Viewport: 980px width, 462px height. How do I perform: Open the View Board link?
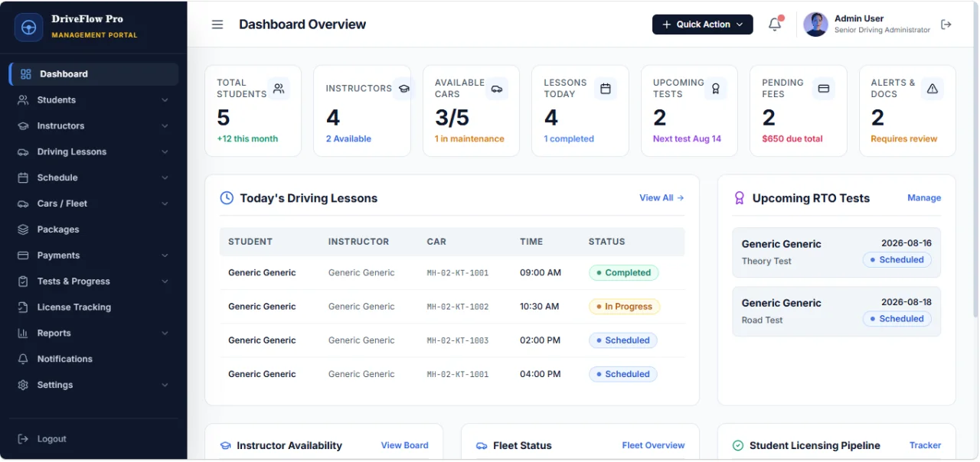click(x=405, y=445)
